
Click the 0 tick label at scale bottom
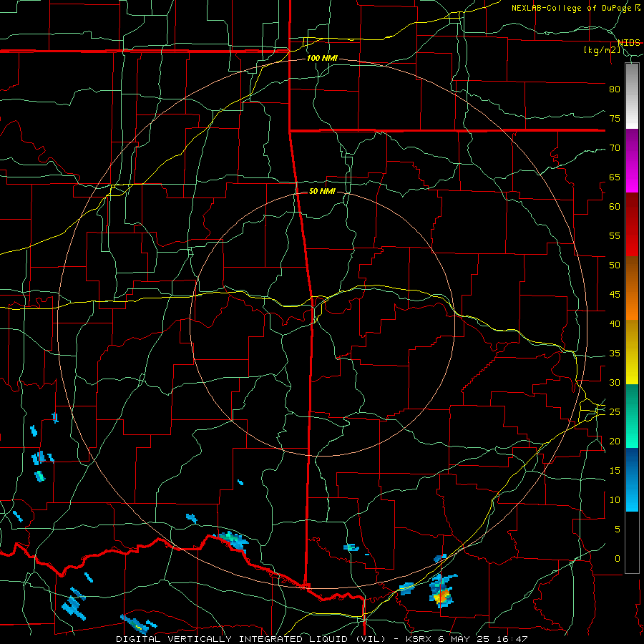tap(618, 559)
